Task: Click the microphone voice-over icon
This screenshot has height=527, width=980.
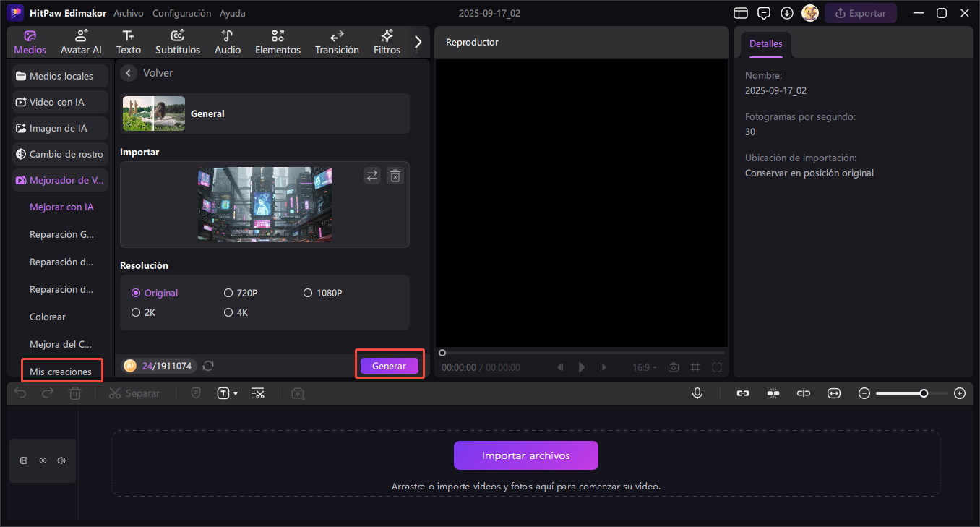Action: 697,393
